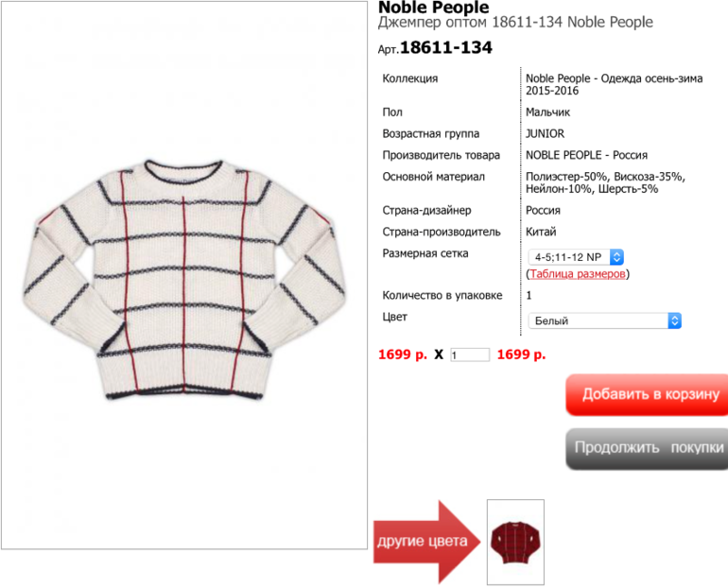Click the Основной материал composition text
Viewport: 728px width, 588px height.
point(605,182)
